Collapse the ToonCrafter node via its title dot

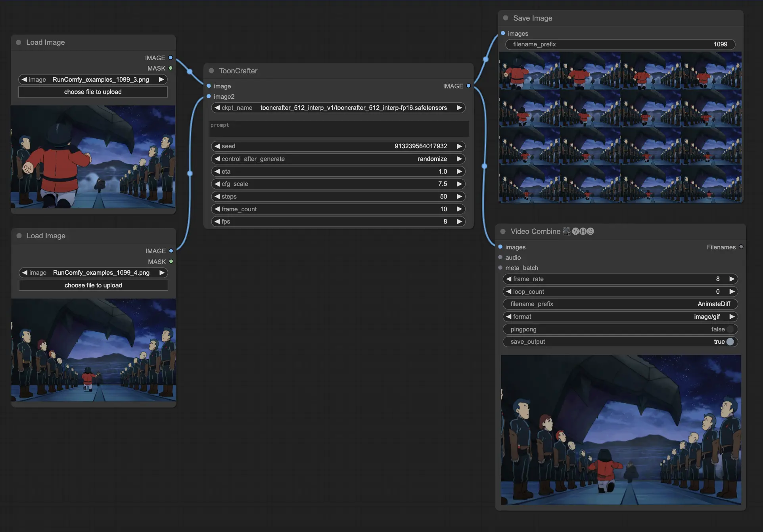211,71
